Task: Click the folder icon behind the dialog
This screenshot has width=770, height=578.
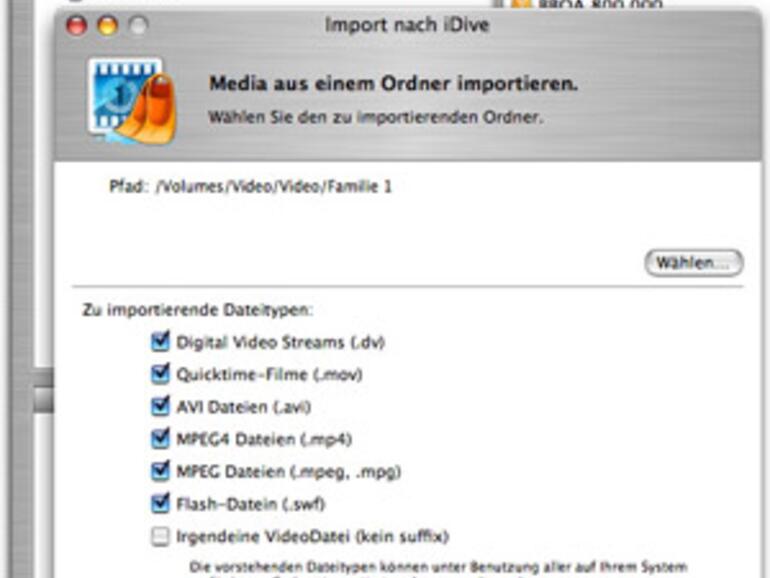Action: (522, 4)
